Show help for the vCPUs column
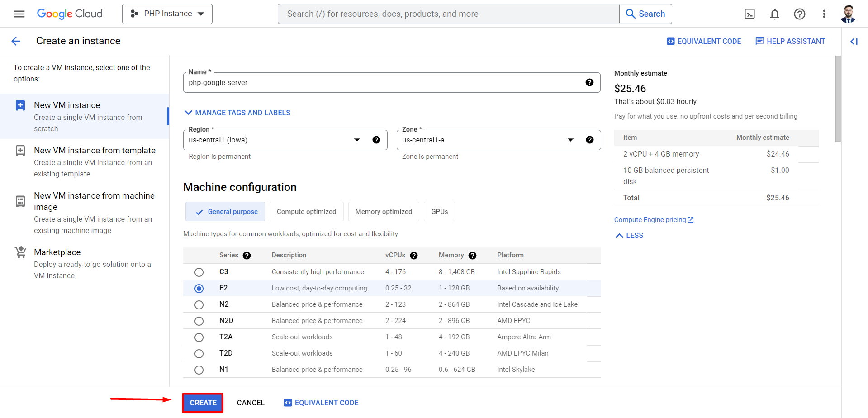The height and width of the screenshot is (418, 868). click(x=413, y=256)
